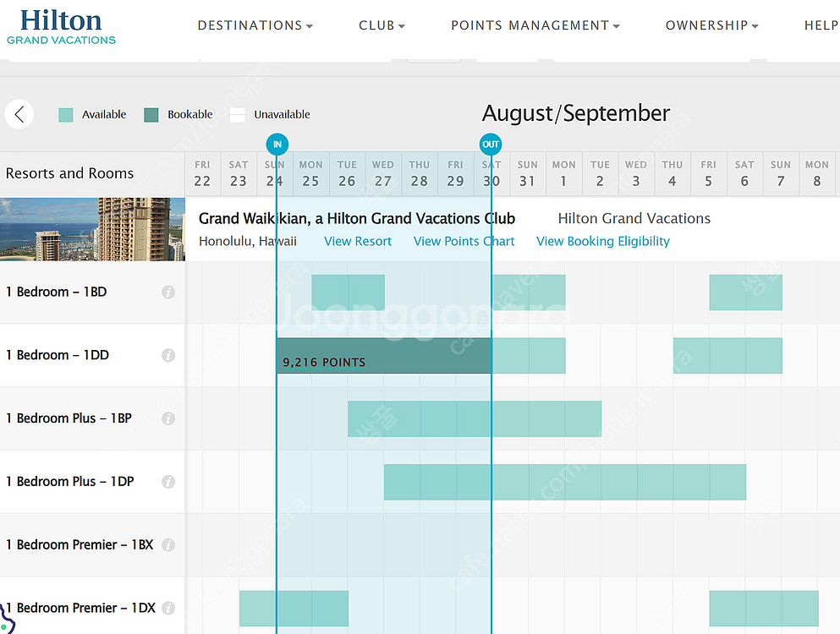
Task: Open the Help menu
Action: [x=821, y=25]
